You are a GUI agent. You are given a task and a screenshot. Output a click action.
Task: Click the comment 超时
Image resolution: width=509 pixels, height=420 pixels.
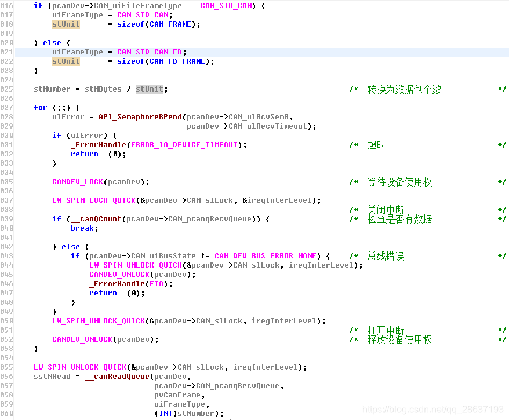tap(376, 145)
